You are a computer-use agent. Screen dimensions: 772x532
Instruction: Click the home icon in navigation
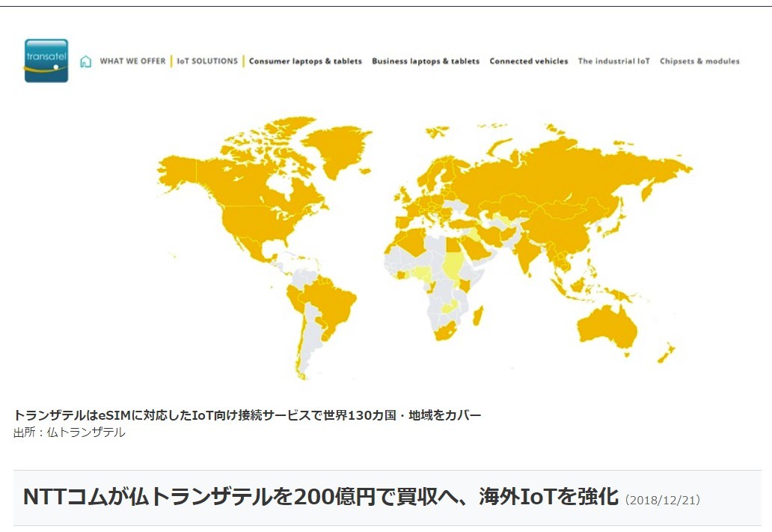point(86,61)
